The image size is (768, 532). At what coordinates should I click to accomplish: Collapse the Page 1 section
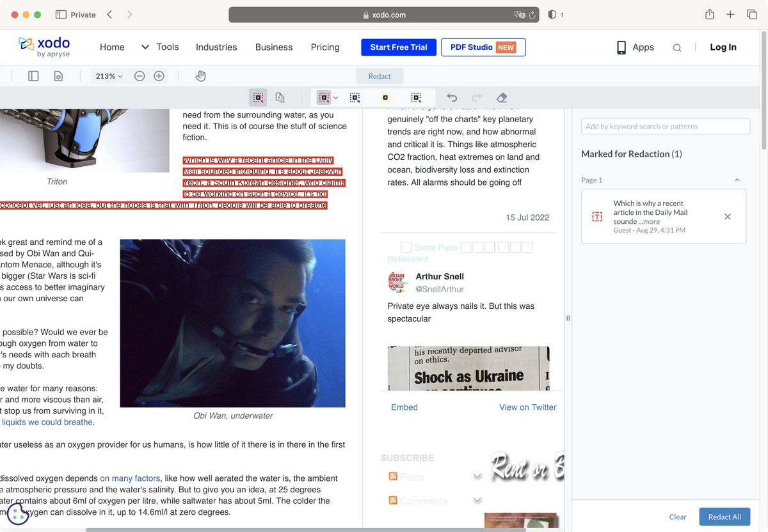737,180
